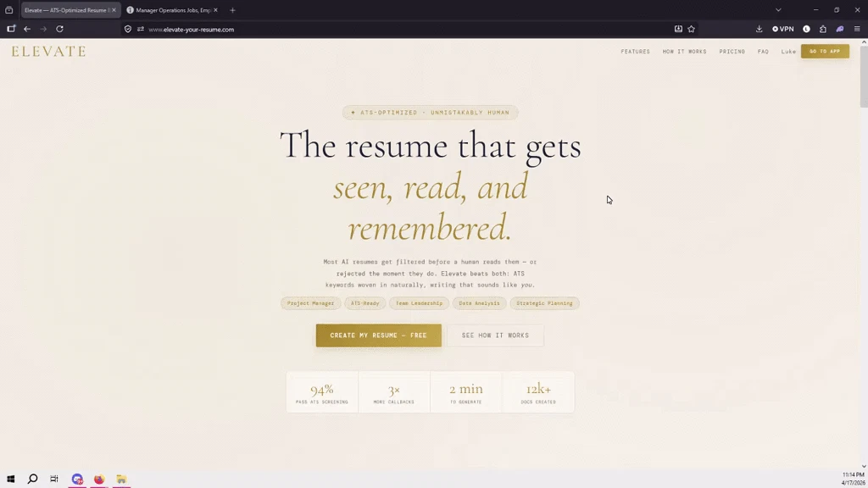This screenshot has height=488, width=868.
Task: Select the Elevate ATS-Optimized Resume tab
Action: 66,10
